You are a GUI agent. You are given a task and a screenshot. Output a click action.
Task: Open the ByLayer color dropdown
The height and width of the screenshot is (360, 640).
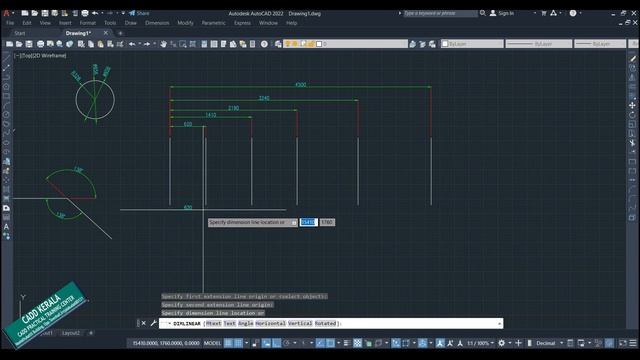point(472,44)
